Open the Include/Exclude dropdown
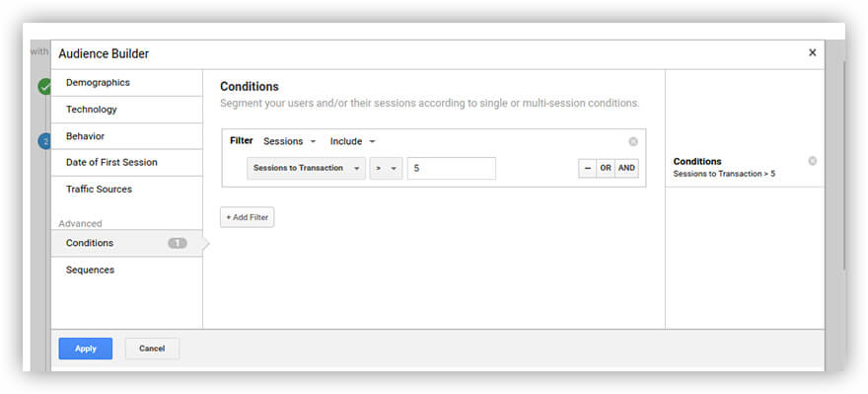This screenshot has height=394, width=868. (353, 141)
